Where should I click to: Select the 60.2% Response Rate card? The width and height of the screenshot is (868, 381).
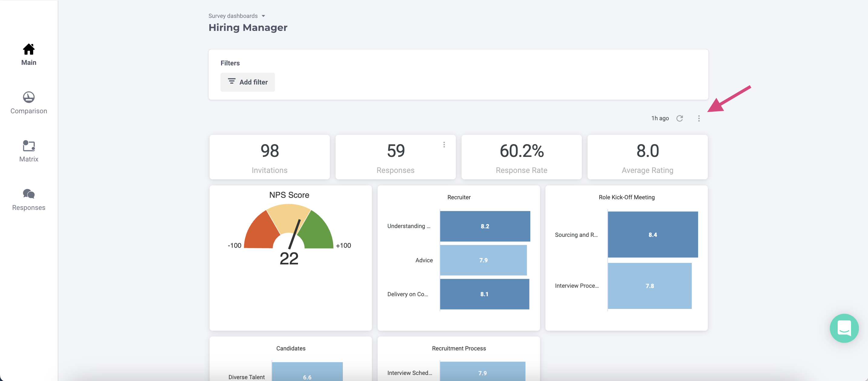pos(521,157)
